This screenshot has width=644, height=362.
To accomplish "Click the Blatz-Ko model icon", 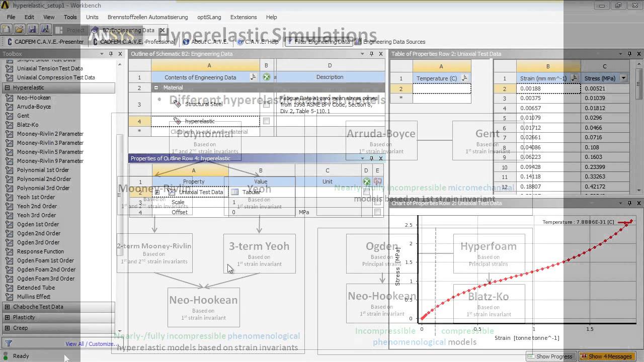I will pos(9,125).
